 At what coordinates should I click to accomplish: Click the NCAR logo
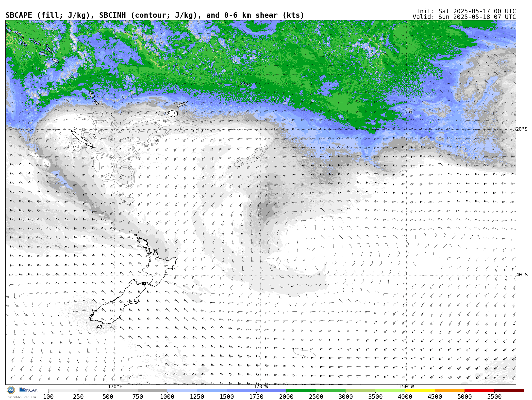[28, 390]
